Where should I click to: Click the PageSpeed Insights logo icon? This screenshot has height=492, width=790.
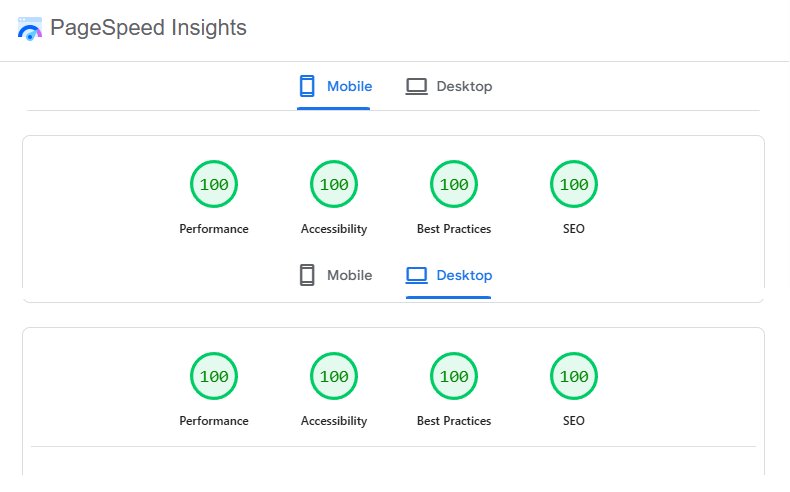[x=30, y=29]
